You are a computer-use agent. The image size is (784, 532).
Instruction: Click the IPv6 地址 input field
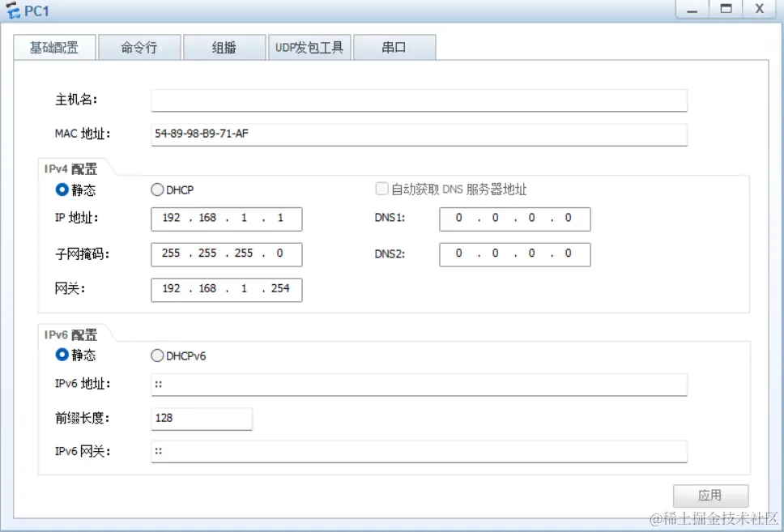click(418, 384)
